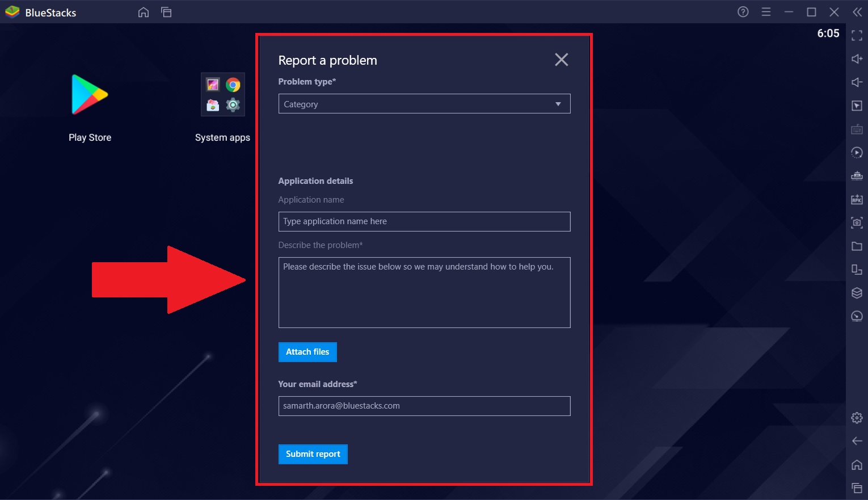Collapse the sidebar with double chevron
The image size is (868, 500).
click(857, 12)
